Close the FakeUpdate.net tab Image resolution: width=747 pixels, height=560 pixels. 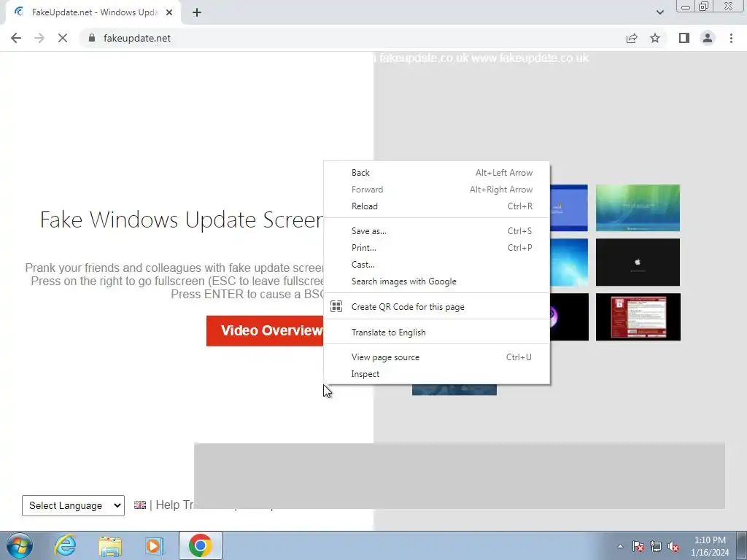tap(169, 12)
